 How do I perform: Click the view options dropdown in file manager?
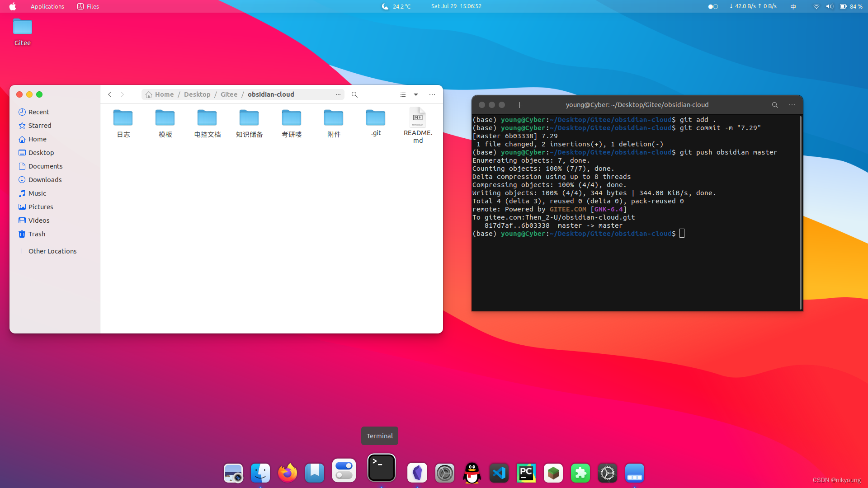[x=415, y=94]
